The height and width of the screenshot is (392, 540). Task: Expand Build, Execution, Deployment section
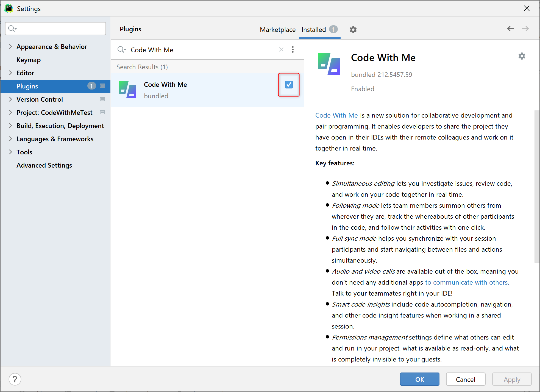pyautogui.click(x=10, y=126)
